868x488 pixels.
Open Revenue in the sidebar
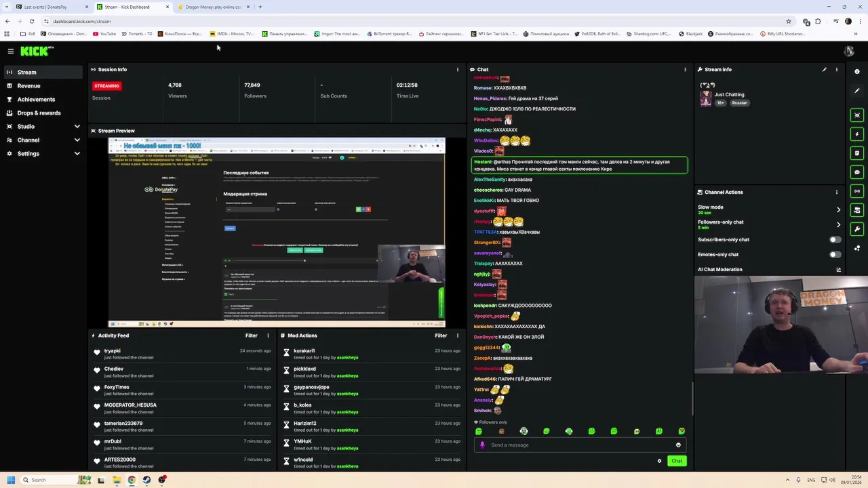click(x=43, y=86)
